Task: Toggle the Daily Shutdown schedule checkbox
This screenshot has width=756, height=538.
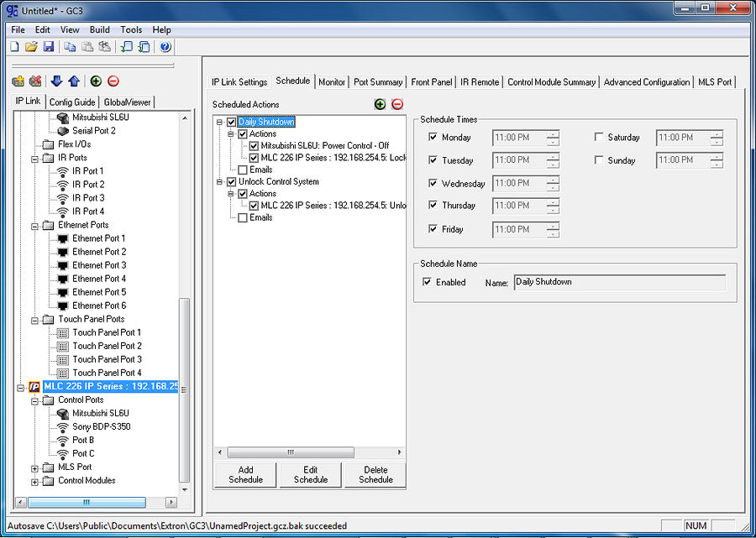Action: point(232,123)
